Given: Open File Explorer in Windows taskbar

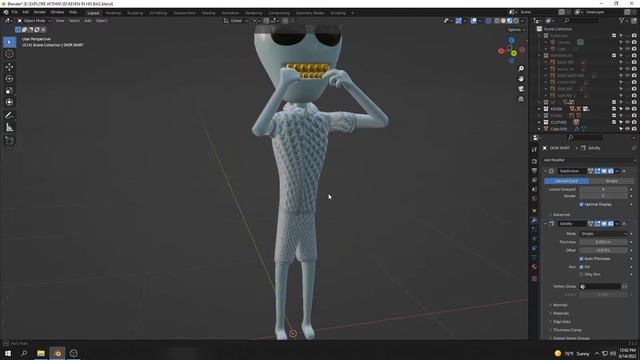Looking at the screenshot, I should 40,353.
